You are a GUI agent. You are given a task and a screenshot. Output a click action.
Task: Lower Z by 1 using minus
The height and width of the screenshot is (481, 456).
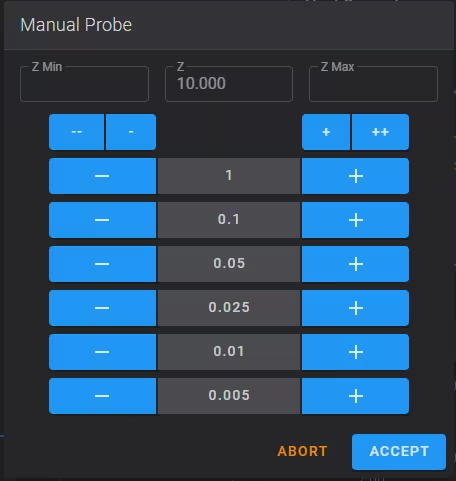point(102,176)
